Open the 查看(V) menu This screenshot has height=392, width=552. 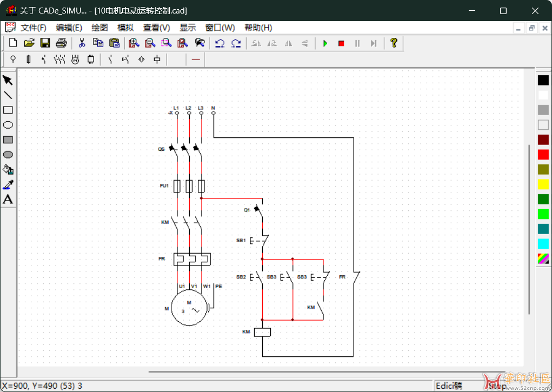[x=157, y=28]
